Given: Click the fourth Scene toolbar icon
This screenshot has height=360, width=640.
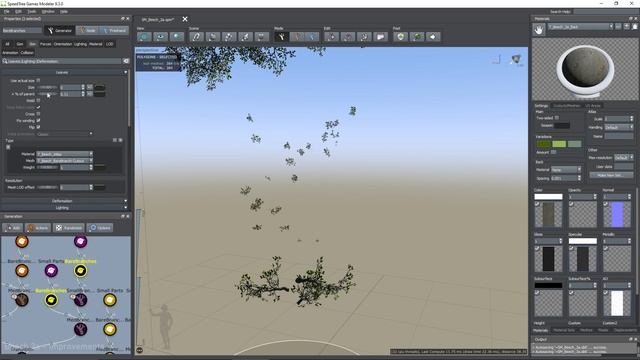Looking at the screenshot, I should (x=245, y=37).
